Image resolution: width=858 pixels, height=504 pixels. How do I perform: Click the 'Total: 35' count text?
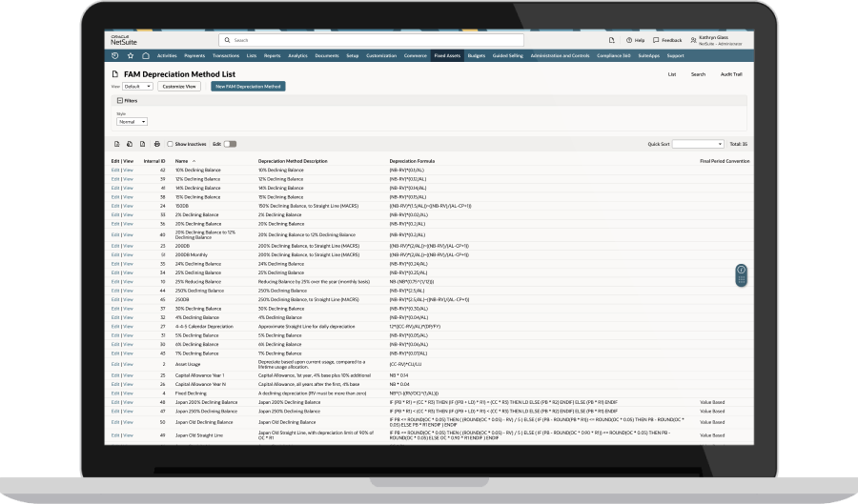tap(738, 144)
